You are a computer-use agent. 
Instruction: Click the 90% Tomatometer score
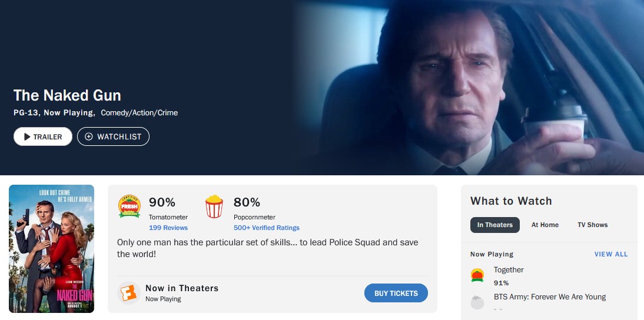click(162, 202)
